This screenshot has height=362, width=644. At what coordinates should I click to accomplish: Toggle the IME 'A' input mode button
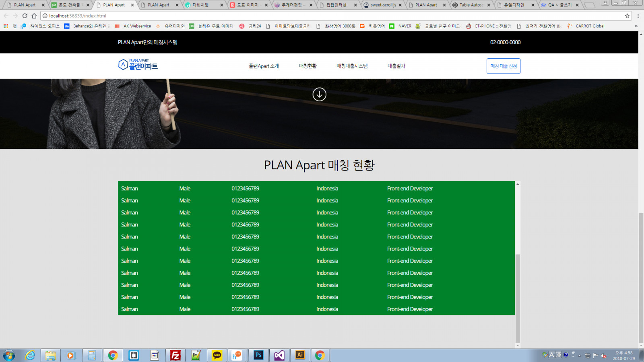tap(552, 355)
